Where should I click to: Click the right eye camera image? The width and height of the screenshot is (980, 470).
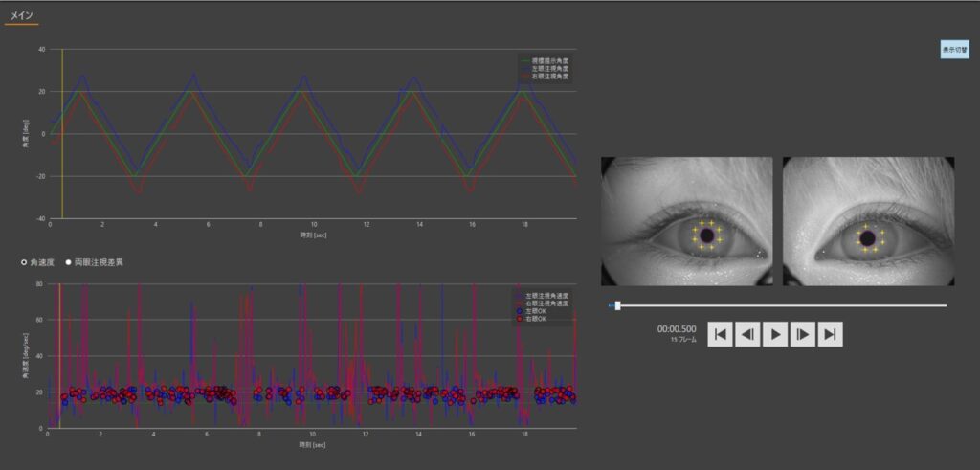(868, 221)
